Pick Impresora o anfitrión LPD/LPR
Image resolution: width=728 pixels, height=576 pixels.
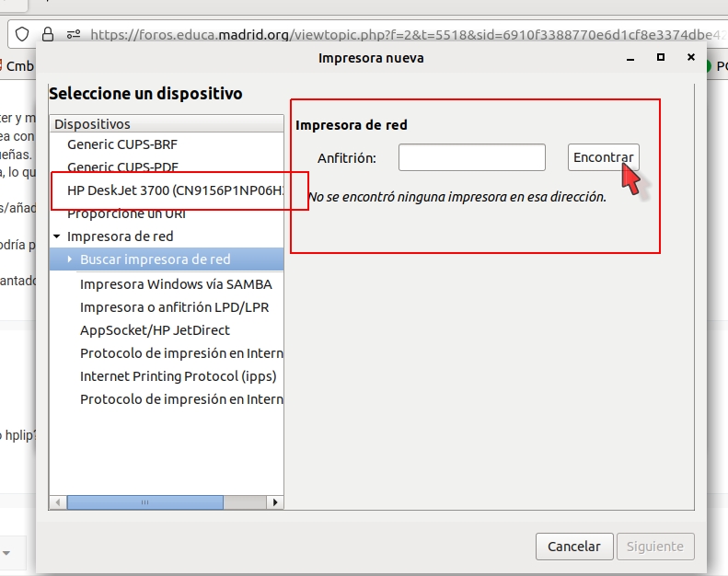click(x=174, y=306)
